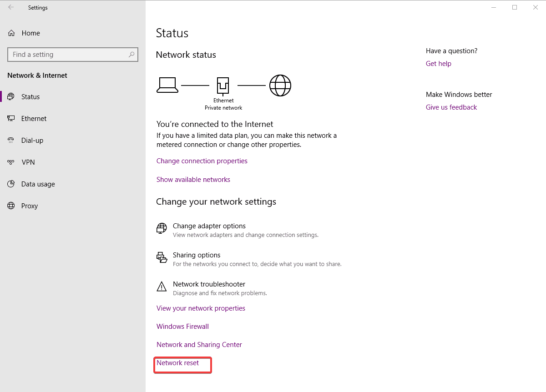
Task: Click the 'Change your network settings' heading
Action: (216, 201)
